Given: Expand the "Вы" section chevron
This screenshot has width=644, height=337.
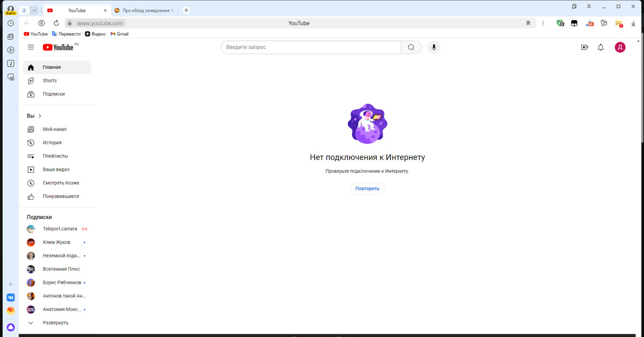Looking at the screenshot, I should tap(40, 116).
